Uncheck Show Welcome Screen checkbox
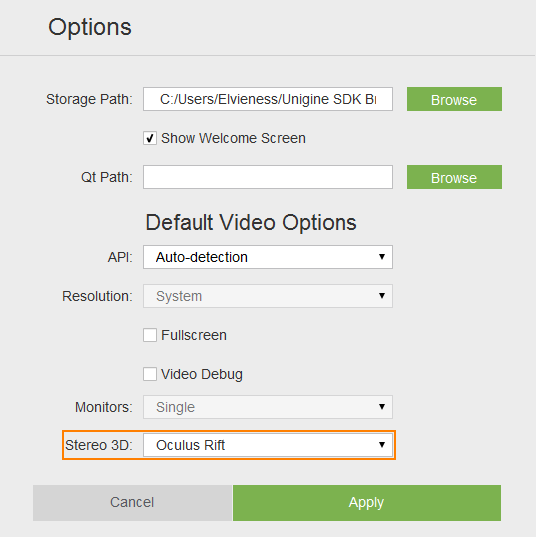 150,138
